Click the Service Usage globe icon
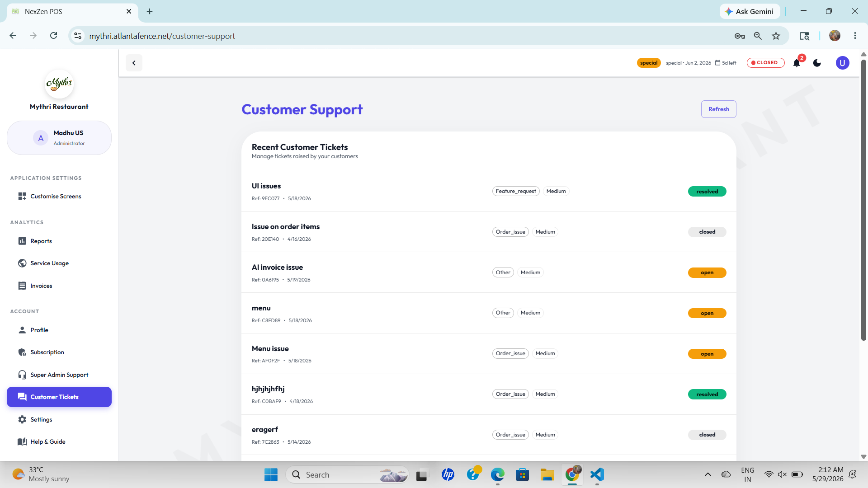 [x=22, y=263]
